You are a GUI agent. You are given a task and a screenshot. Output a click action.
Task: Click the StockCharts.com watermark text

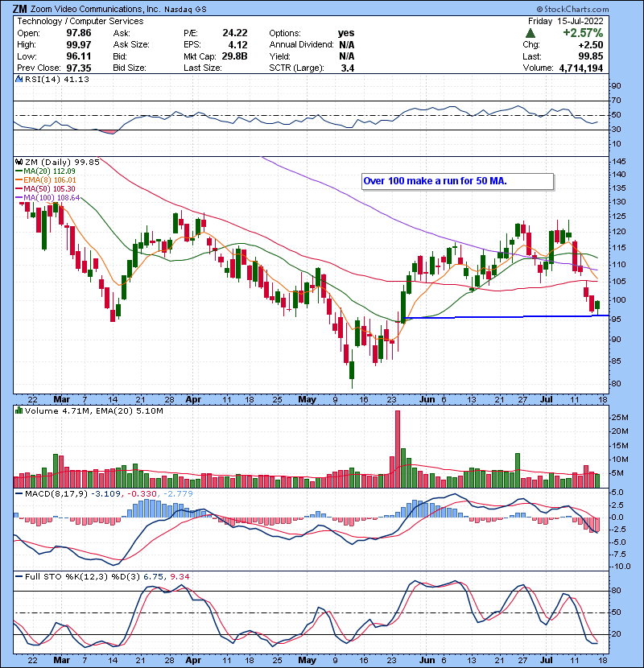[x=572, y=9]
